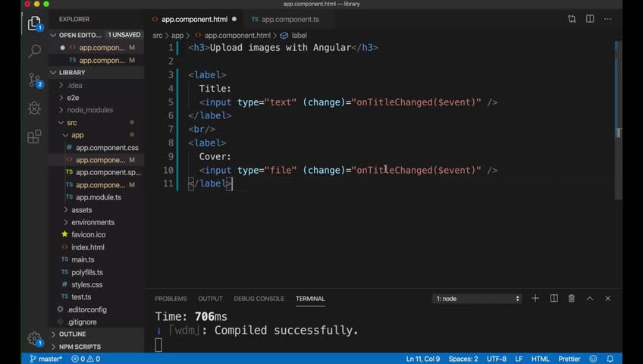Open the Explorer view in activity bar

34,23
